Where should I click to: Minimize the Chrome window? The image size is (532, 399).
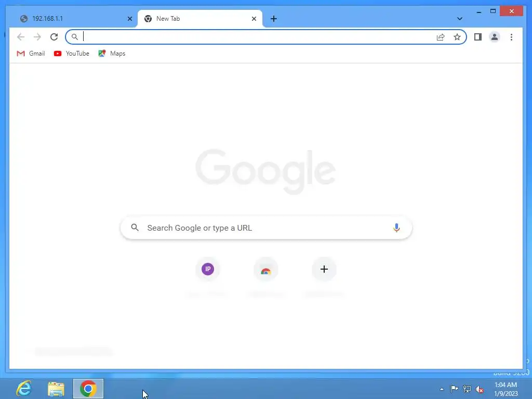pyautogui.click(x=478, y=11)
